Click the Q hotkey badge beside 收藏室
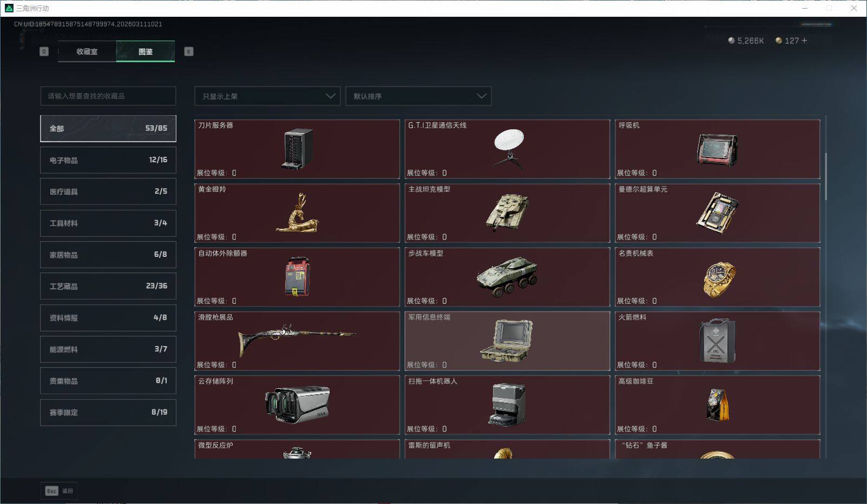 (44, 51)
